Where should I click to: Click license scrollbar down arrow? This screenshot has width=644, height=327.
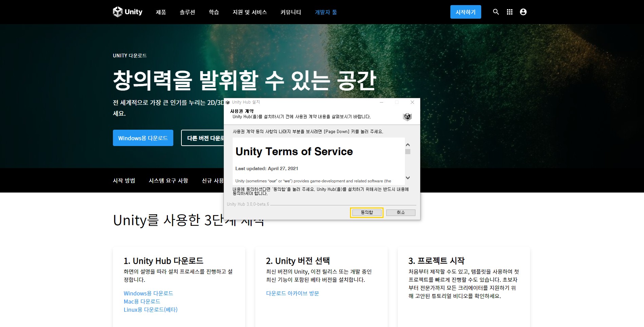coord(408,178)
